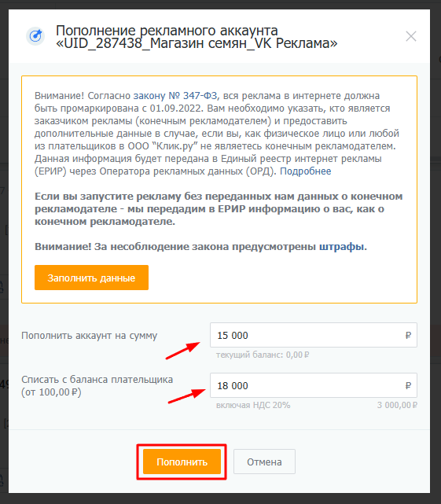Viewport: 441px width, 504px height.
Task: Open the штрафы link
Action: [x=342, y=247]
